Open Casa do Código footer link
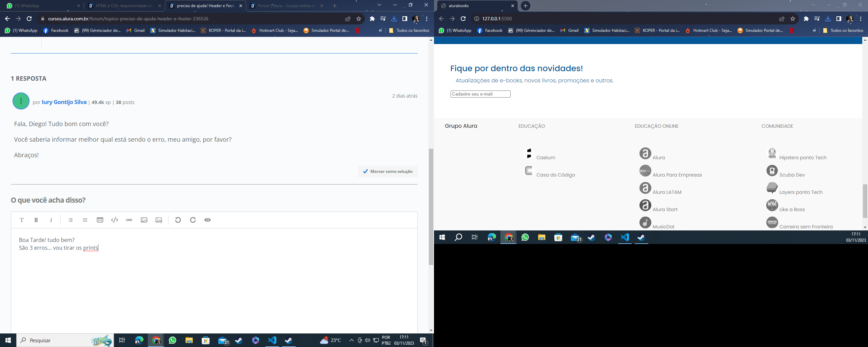The width and height of the screenshot is (868, 347). point(555,175)
